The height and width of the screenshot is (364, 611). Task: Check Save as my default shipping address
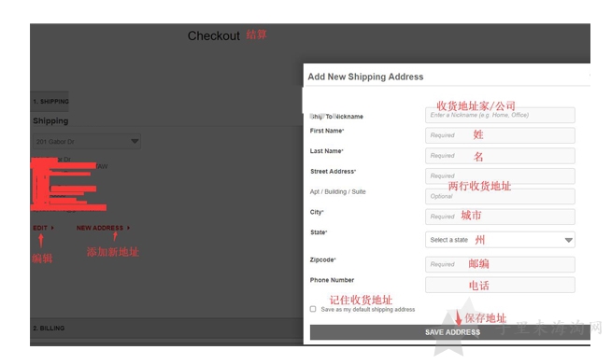pyautogui.click(x=313, y=309)
